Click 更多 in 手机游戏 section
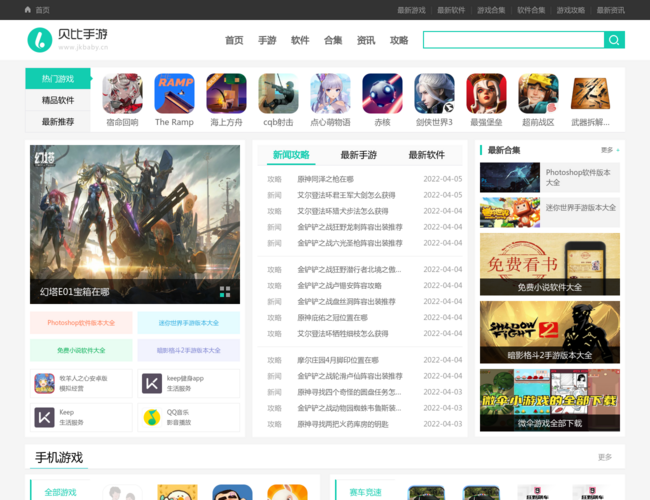The height and width of the screenshot is (500, 650). [605, 457]
